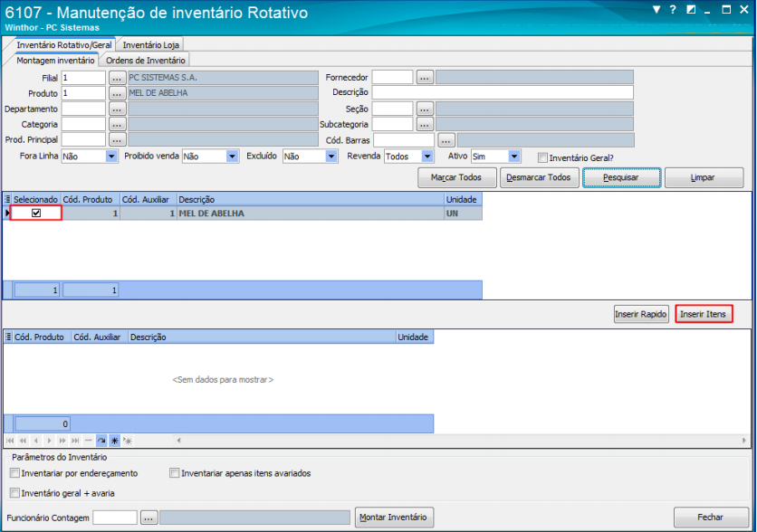This screenshot has width=757, height=532.
Task: Click the Pesquisar button
Action: (621, 177)
